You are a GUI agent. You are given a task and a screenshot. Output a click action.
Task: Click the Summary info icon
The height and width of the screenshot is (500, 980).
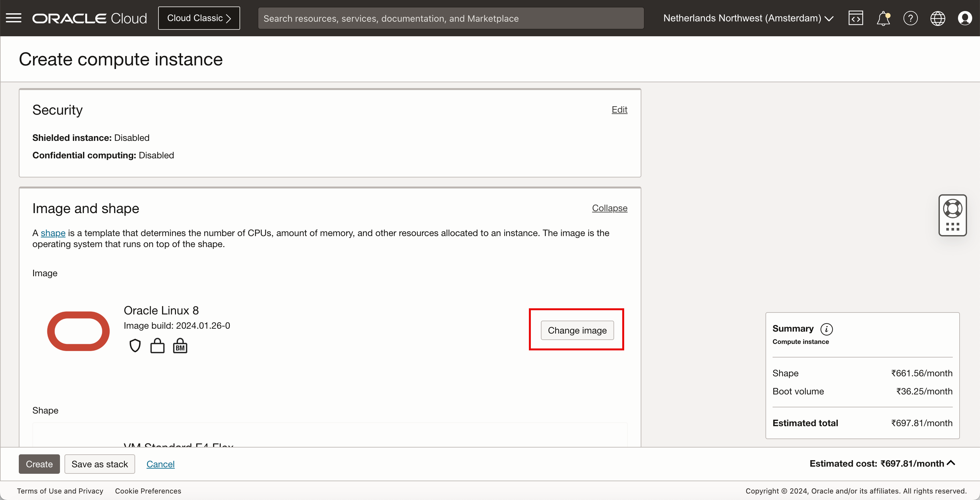(826, 329)
